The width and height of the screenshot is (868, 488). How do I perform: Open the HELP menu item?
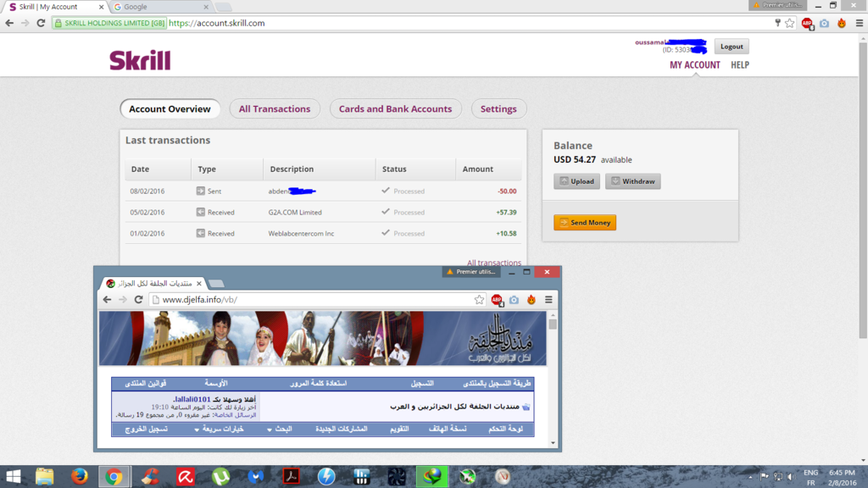pyautogui.click(x=739, y=64)
